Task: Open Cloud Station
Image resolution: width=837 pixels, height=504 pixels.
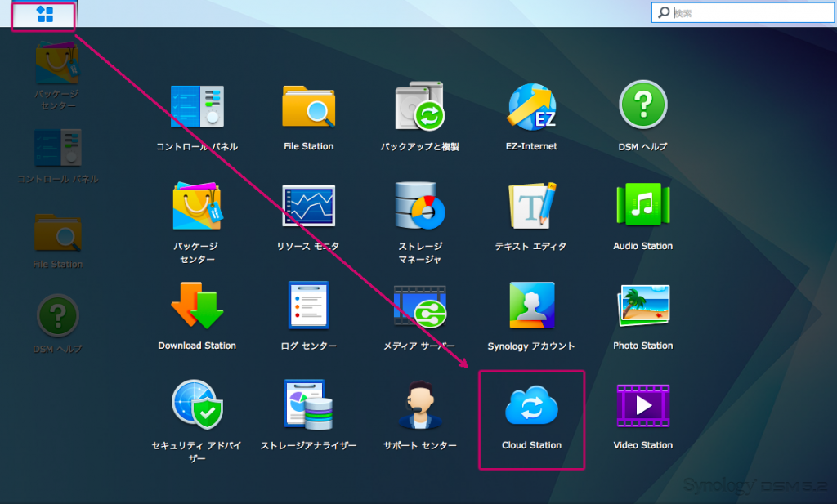Action: (531, 406)
